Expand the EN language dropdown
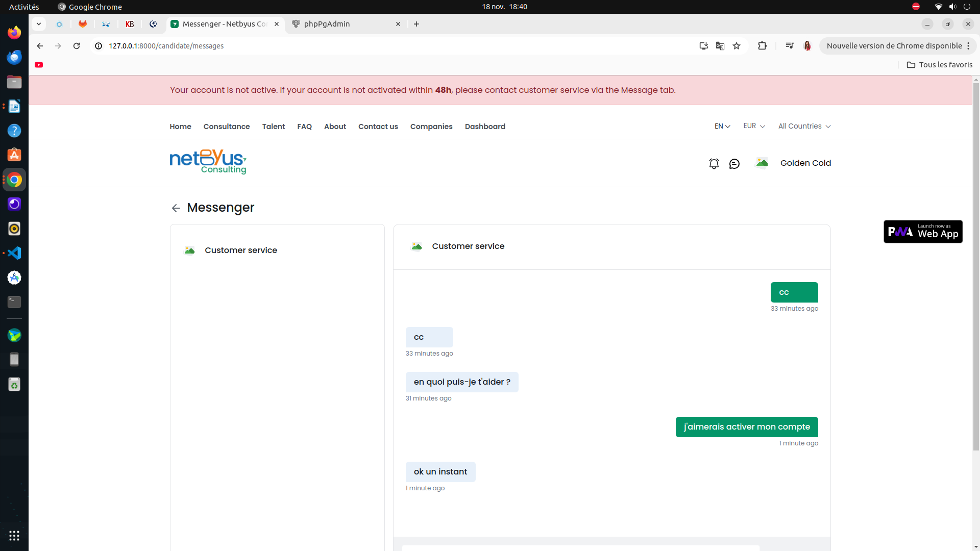 click(x=722, y=126)
